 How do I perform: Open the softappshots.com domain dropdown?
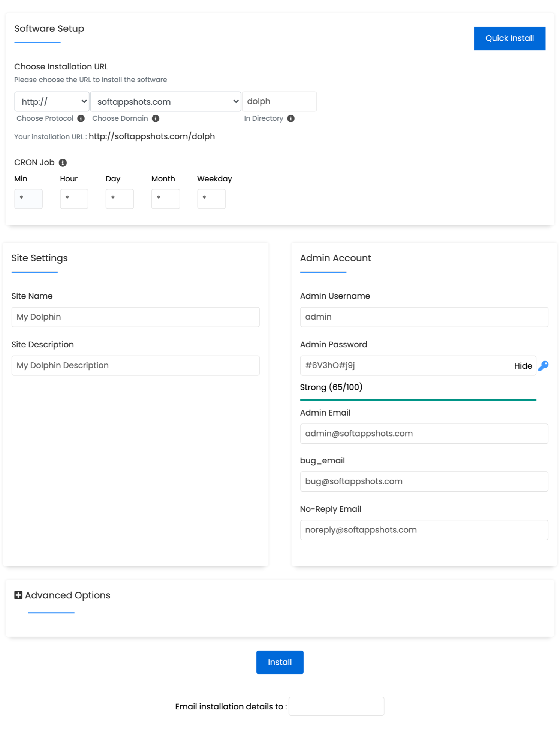coord(165,102)
